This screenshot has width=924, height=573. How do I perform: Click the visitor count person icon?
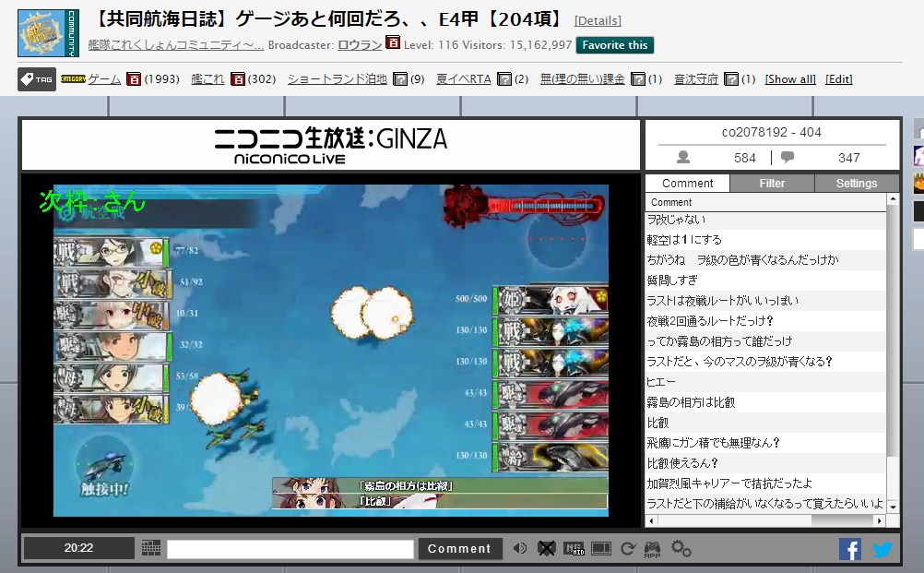[x=683, y=157]
